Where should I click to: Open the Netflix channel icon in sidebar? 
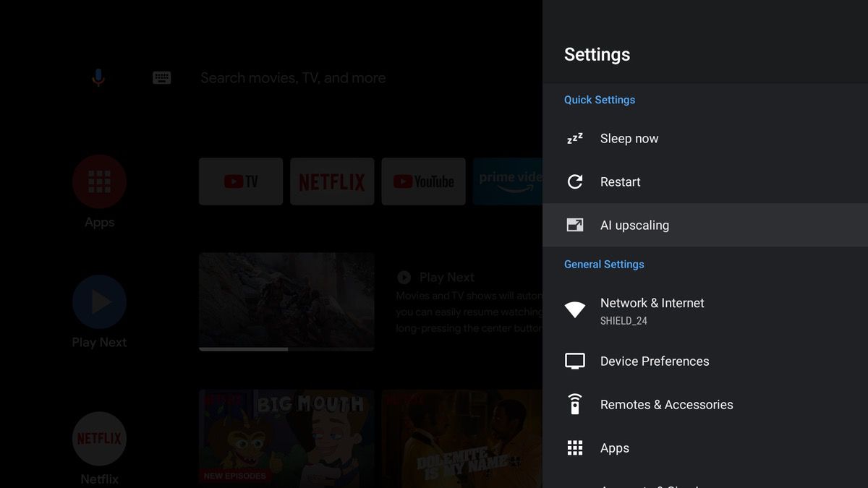click(99, 439)
